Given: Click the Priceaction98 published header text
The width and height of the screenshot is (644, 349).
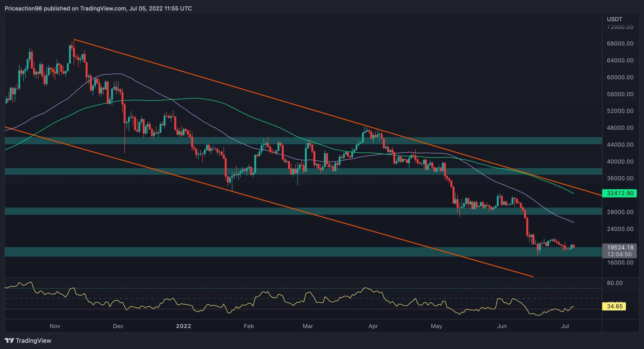Looking at the screenshot, I should [x=98, y=9].
